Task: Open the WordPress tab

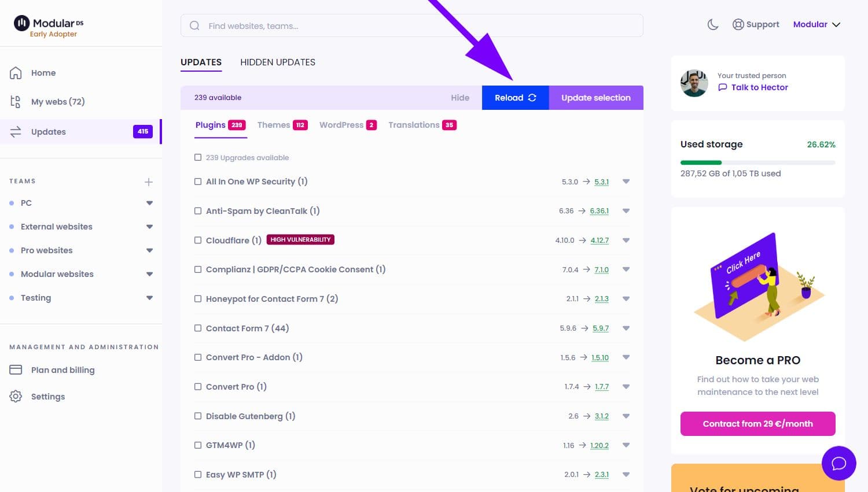Action: click(348, 125)
